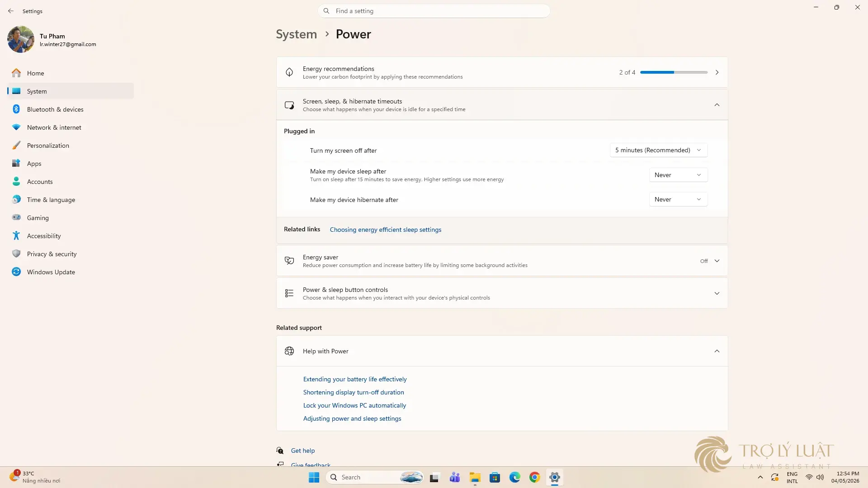
Task: Click the volume speaker tray icon
Action: click(820, 477)
